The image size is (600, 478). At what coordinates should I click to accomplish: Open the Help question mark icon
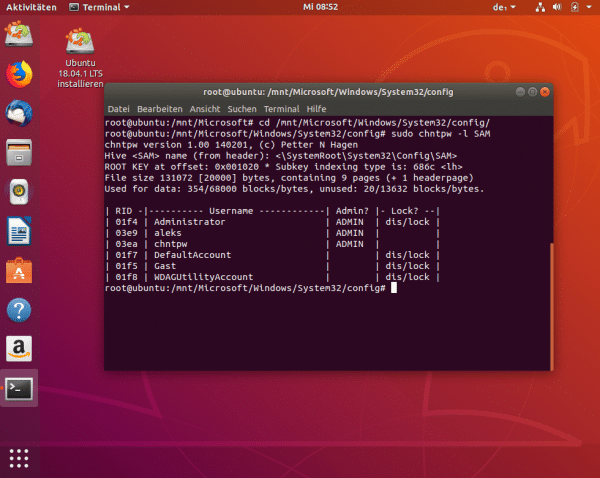click(x=19, y=309)
